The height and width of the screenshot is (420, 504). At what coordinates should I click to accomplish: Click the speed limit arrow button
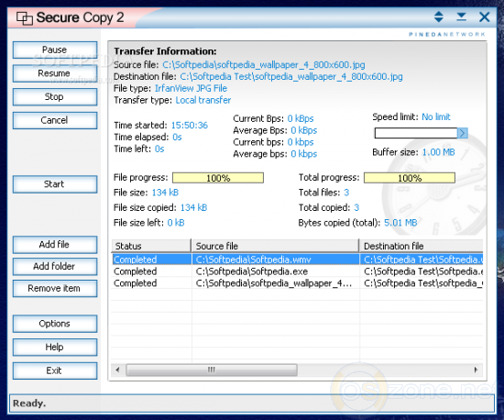pyautogui.click(x=462, y=133)
